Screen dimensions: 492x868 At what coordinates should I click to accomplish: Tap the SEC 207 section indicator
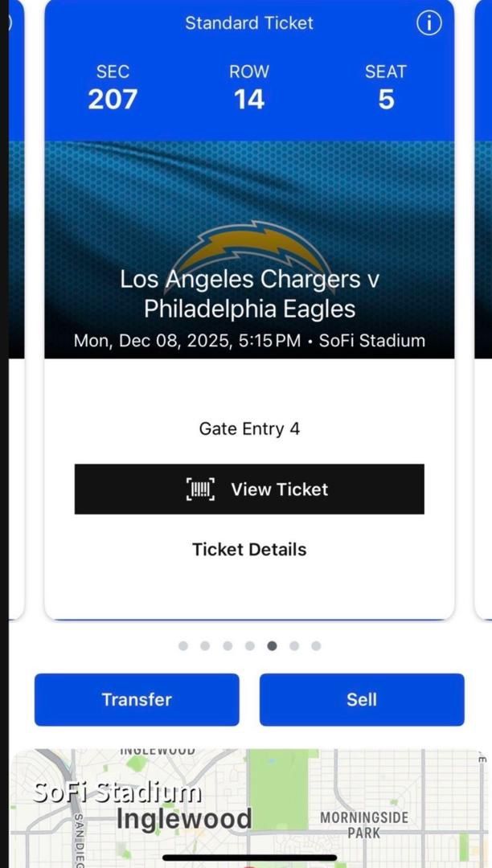(113, 87)
